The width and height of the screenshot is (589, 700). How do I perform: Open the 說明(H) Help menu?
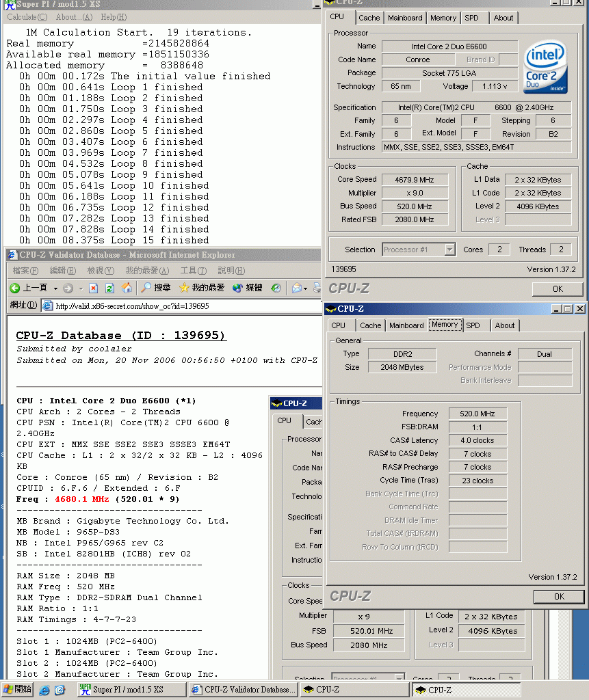tap(231, 271)
